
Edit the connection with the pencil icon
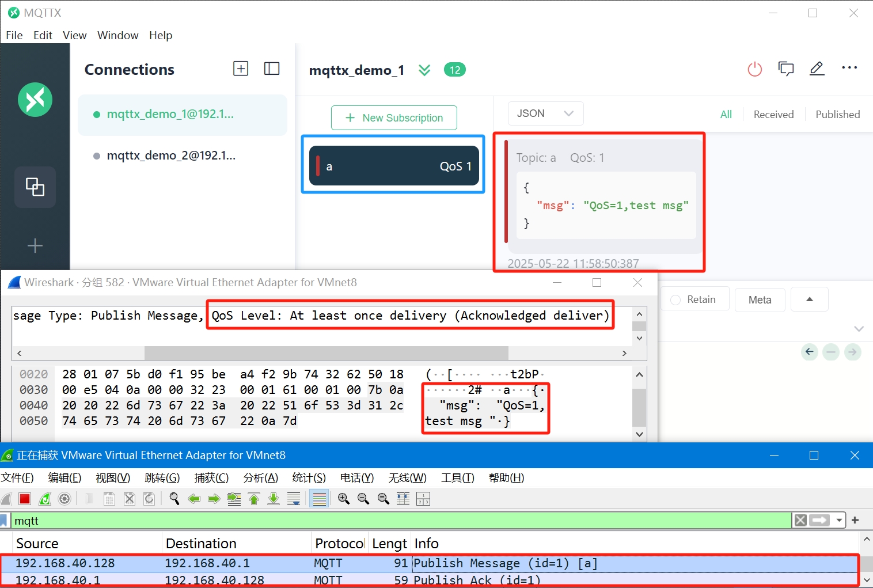coord(817,69)
